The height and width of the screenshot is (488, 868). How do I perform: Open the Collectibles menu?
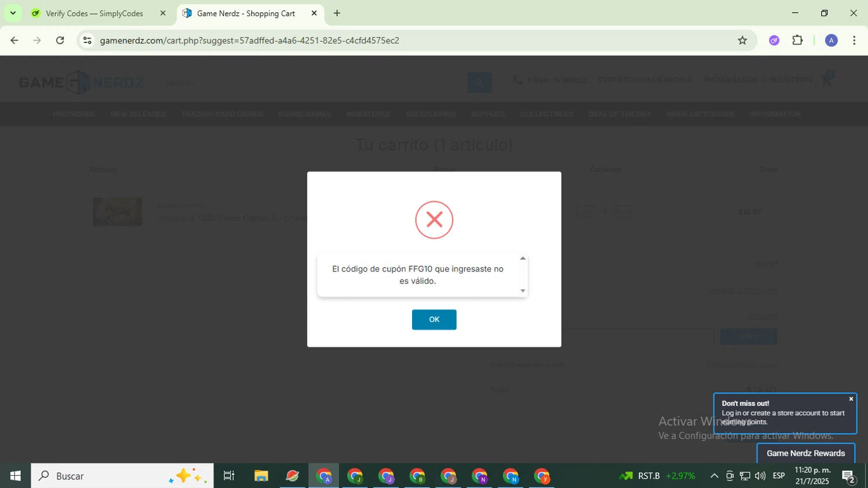click(547, 114)
